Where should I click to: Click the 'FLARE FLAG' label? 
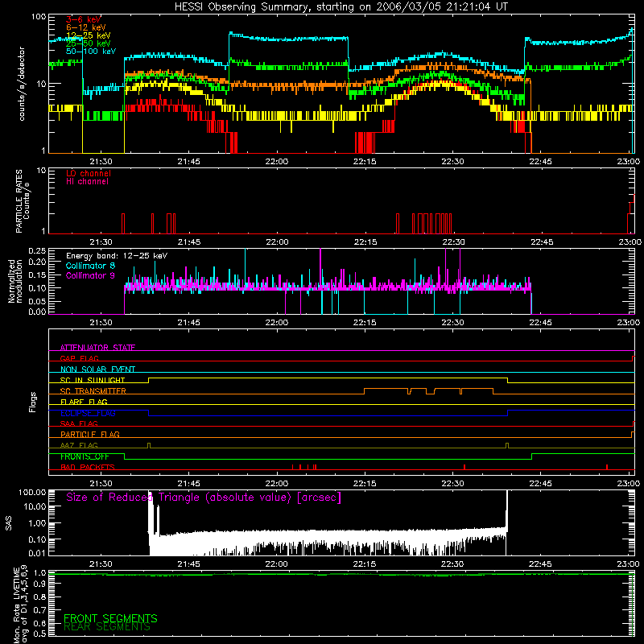tap(84, 402)
